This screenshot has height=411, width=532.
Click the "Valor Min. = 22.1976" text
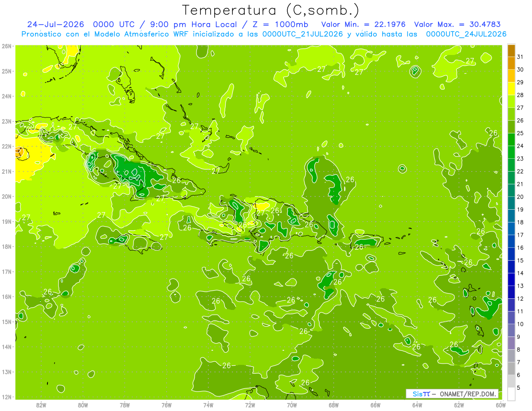pyautogui.click(x=363, y=24)
